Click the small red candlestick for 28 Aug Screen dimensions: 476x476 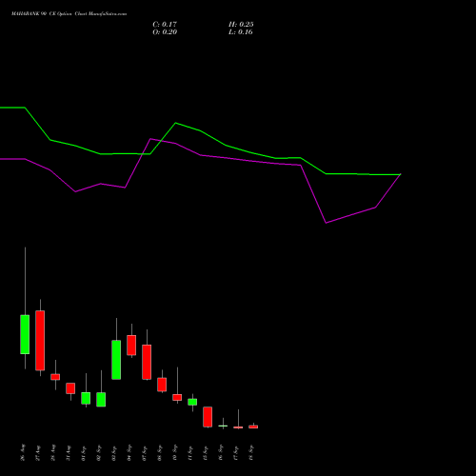(55, 377)
